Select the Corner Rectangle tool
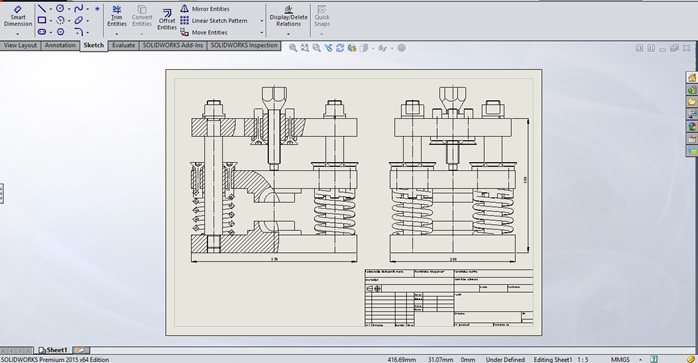 coord(42,20)
